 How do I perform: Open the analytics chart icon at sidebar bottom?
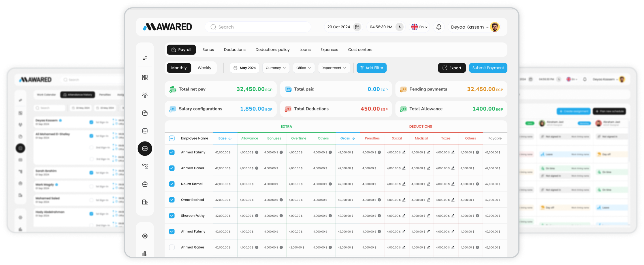click(x=145, y=253)
